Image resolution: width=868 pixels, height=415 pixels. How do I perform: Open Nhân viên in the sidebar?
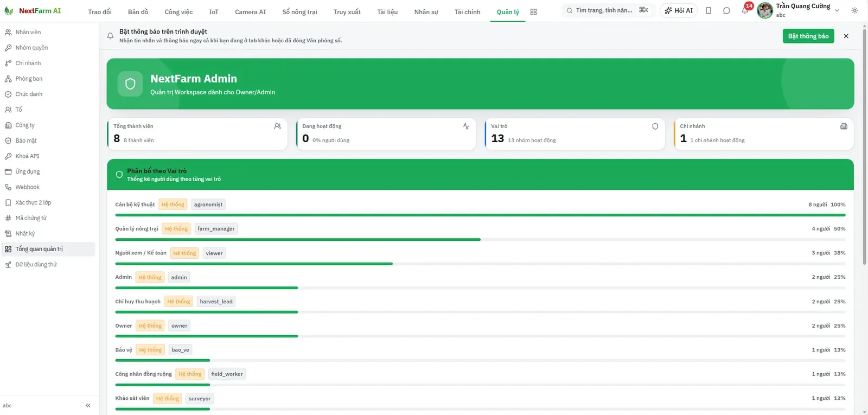[x=48, y=33]
